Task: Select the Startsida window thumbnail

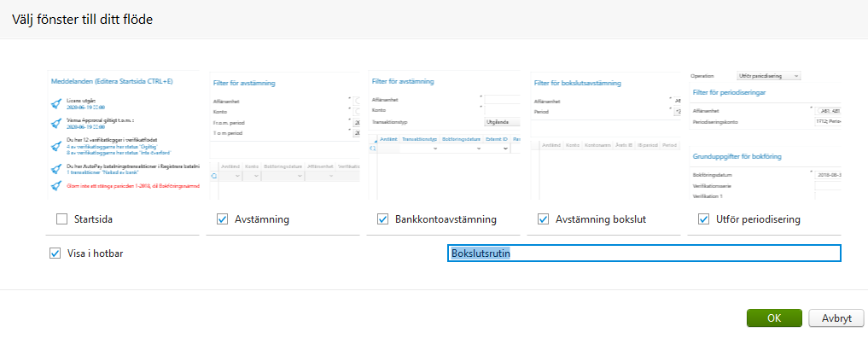Action: tap(123, 134)
